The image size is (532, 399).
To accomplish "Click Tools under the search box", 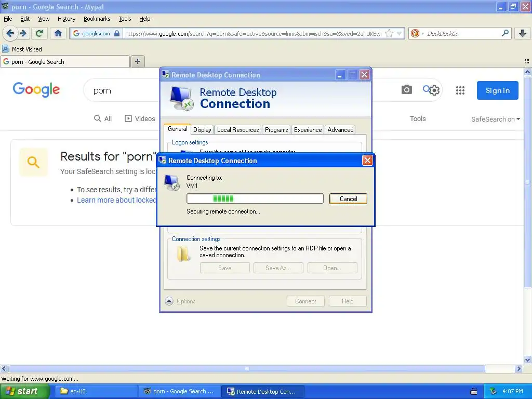I will pyautogui.click(x=418, y=119).
